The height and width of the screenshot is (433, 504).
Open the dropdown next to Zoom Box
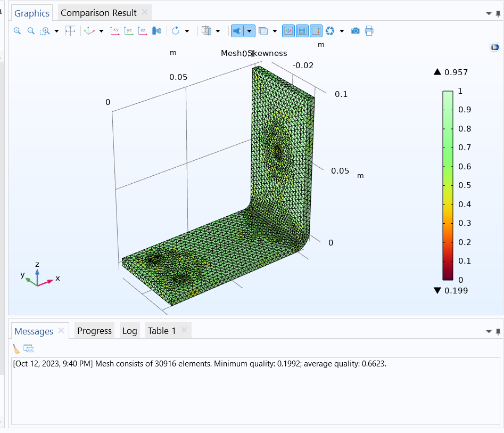[56, 31]
